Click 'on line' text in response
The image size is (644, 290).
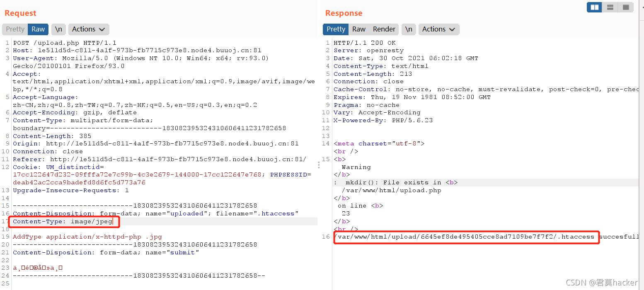352,206
